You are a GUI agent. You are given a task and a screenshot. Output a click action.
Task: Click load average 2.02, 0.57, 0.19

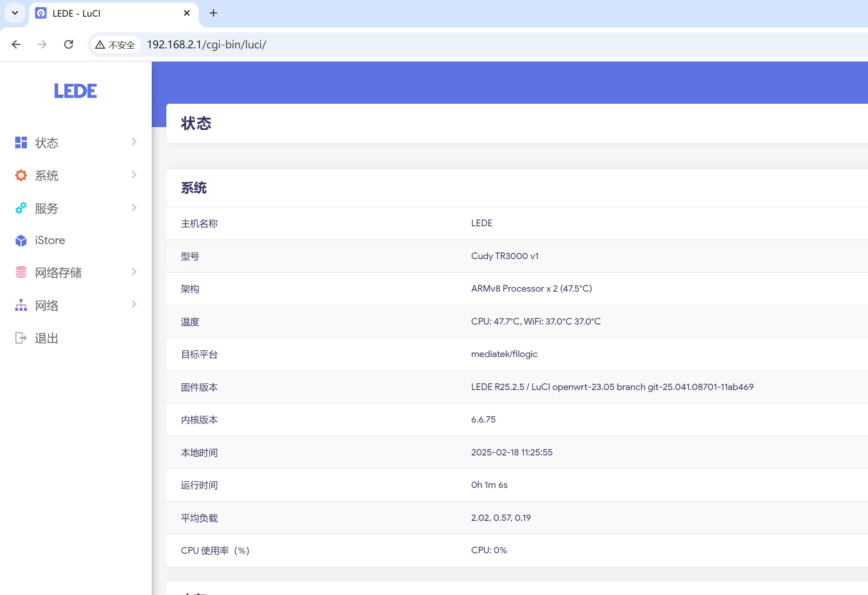click(x=501, y=517)
